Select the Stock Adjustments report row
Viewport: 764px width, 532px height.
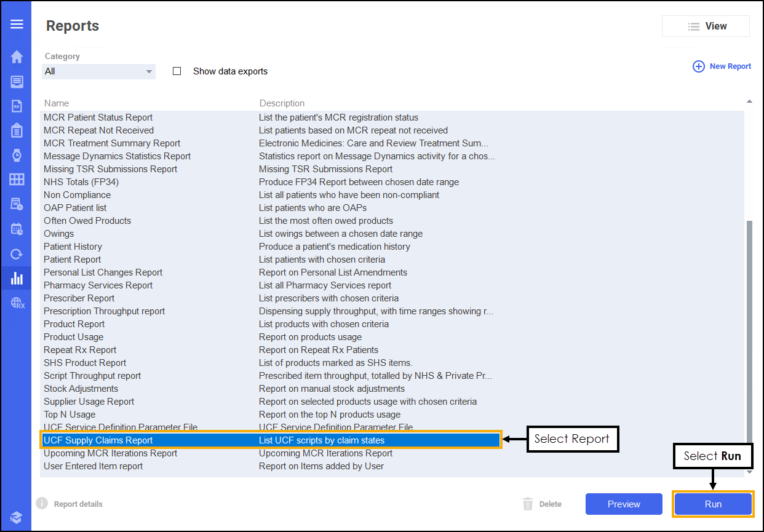point(81,389)
